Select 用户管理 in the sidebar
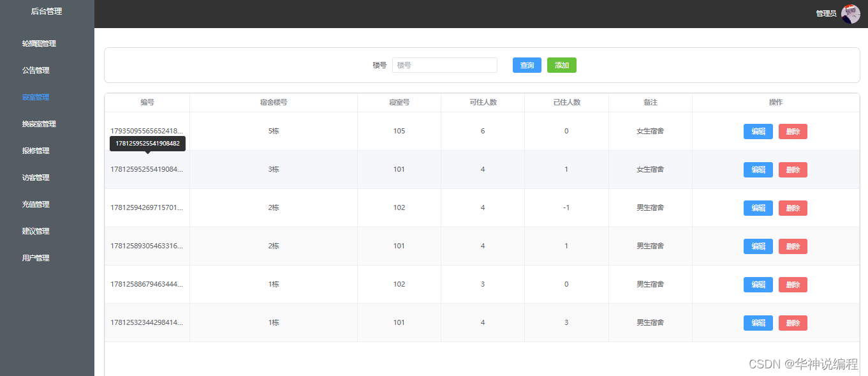This screenshot has height=376, width=868. [x=36, y=258]
